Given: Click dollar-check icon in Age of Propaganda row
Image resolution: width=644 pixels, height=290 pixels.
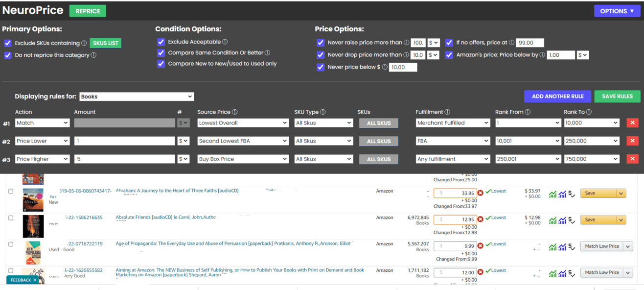Looking at the screenshot, I should [x=572, y=247].
